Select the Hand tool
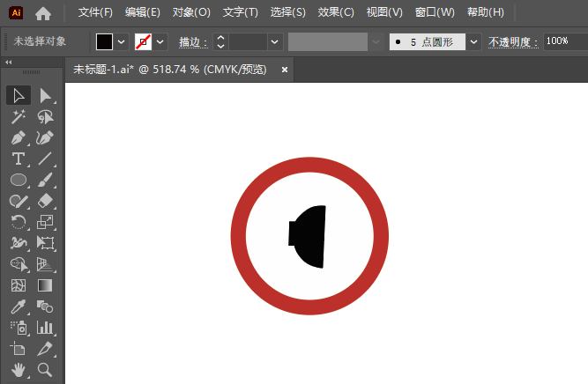 pyautogui.click(x=19, y=370)
